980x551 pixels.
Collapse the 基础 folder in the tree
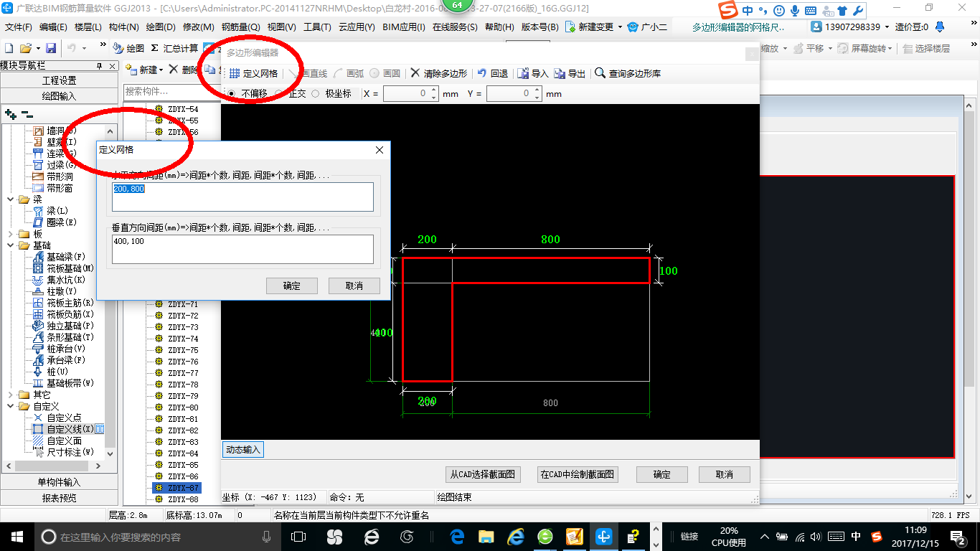tap(10, 245)
